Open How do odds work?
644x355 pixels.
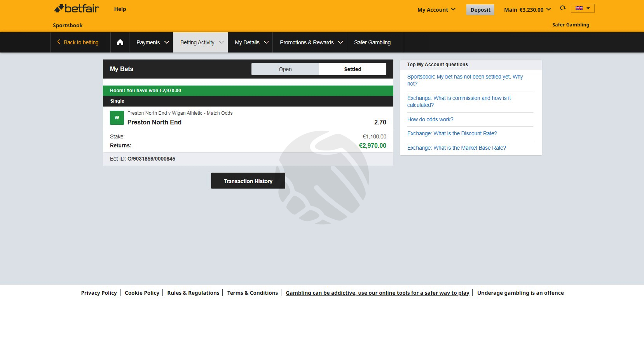click(430, 119)
